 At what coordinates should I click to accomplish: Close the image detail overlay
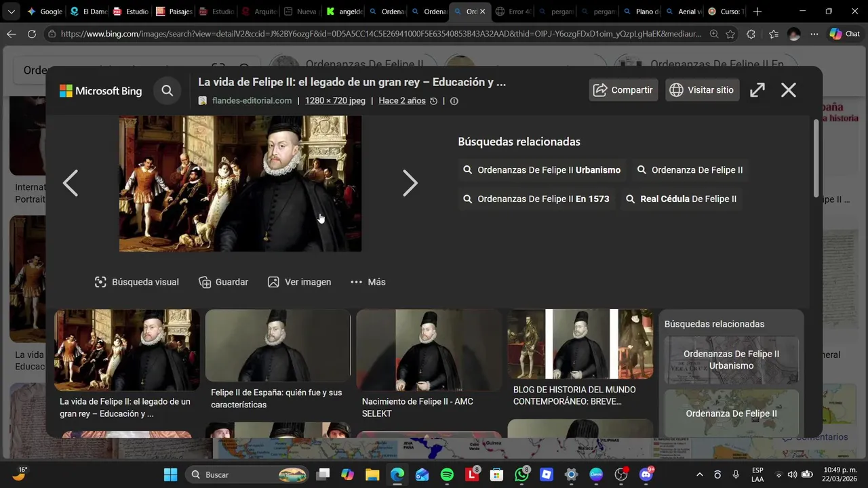789,89
